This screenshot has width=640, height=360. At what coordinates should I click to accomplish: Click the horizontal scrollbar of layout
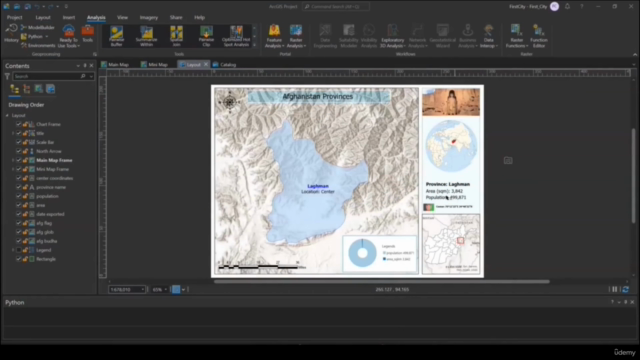(382, 281)
